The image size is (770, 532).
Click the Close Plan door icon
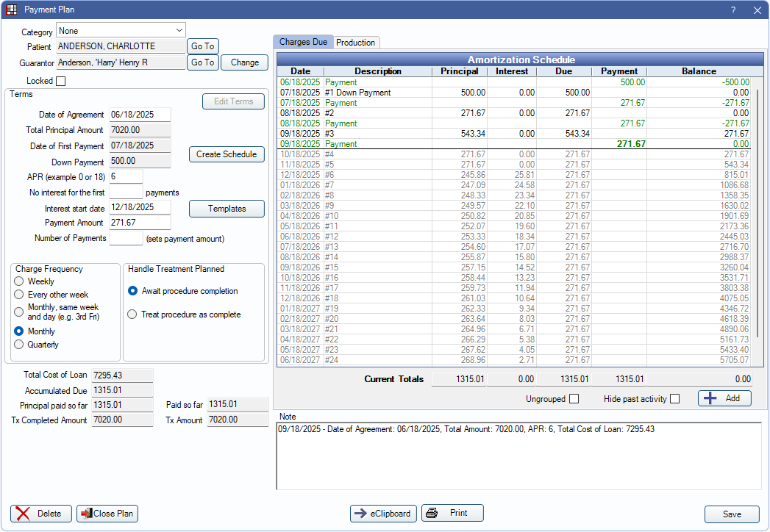[85, 514]
